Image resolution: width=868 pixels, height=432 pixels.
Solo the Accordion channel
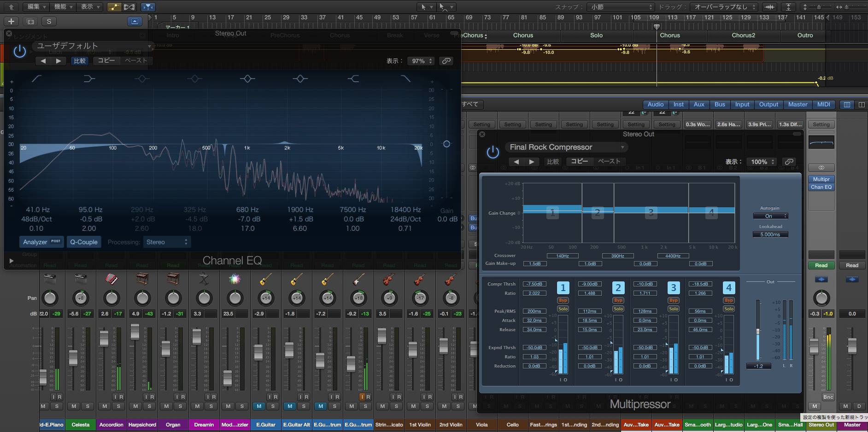(118, 406)
